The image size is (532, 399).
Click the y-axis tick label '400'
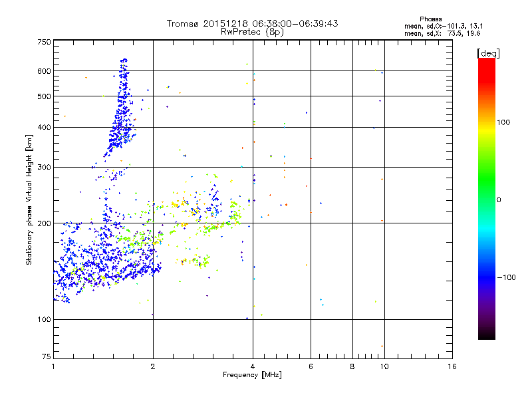[44, 128]
